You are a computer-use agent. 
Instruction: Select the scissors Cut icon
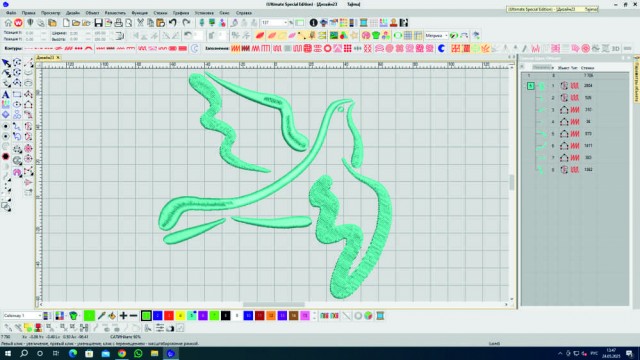[x=140, y=22]
